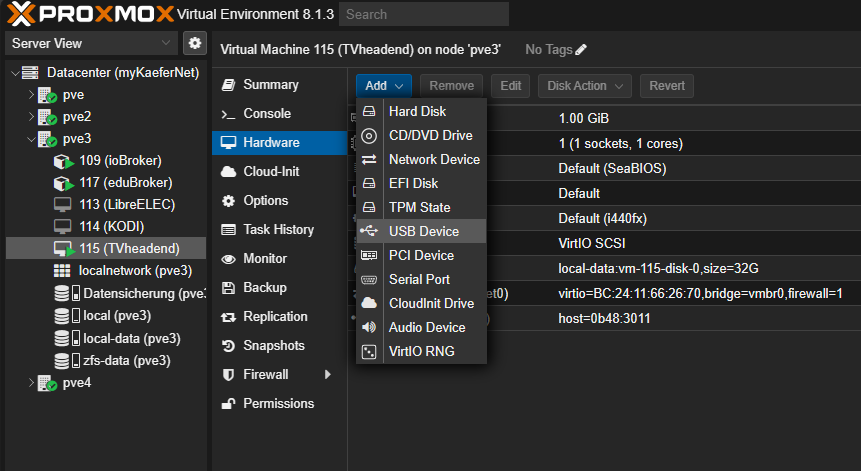This screenshot has width=861, height=471.
Task: Select the USB Device icon in Add menu
Action: click(369, 232)
